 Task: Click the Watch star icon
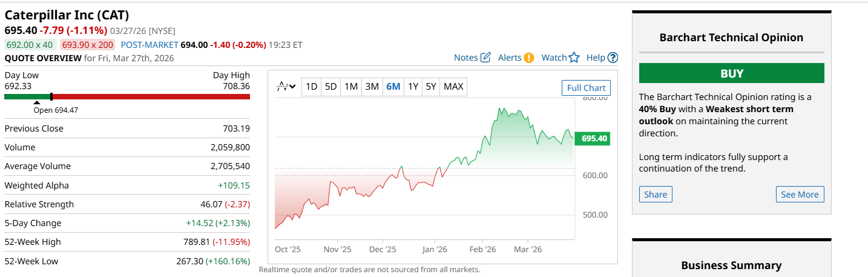(574, 58)
